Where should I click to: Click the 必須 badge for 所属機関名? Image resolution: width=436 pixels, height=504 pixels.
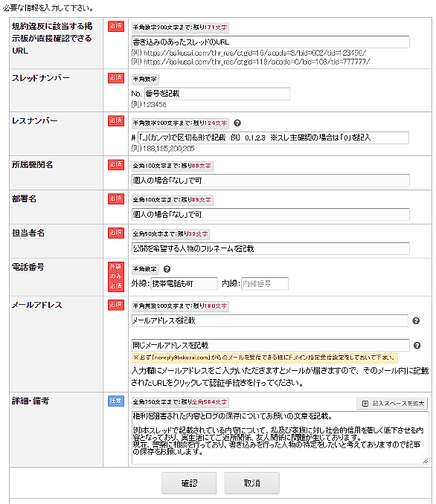tap(116, 164)
